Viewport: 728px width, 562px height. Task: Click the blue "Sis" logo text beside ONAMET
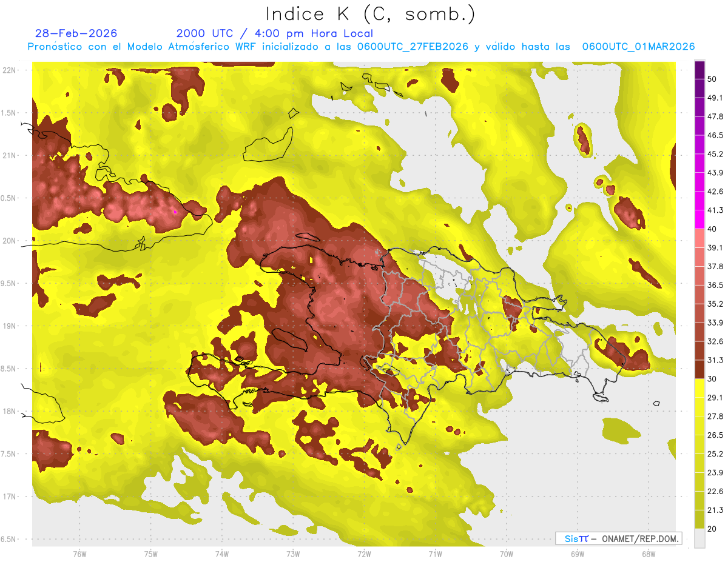tap(570, 538)
